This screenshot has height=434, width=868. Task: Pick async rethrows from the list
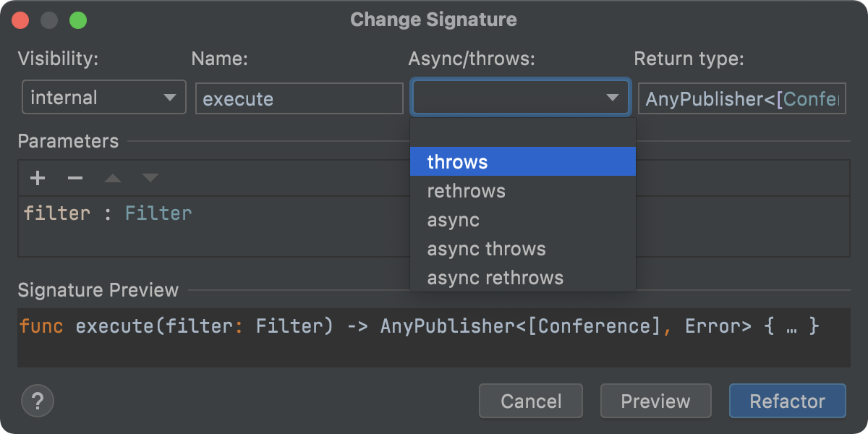(523, 278)
